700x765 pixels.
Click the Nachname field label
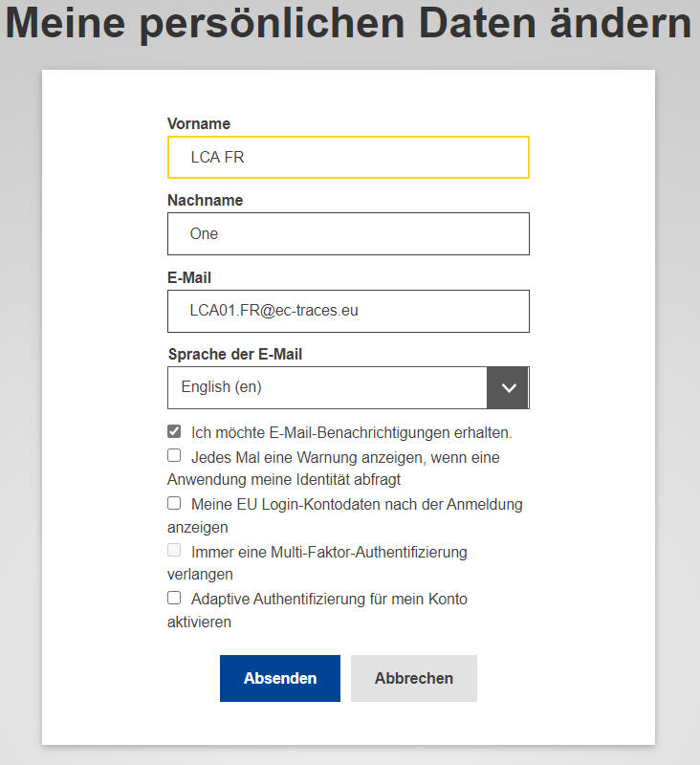[x=205, y=201]
